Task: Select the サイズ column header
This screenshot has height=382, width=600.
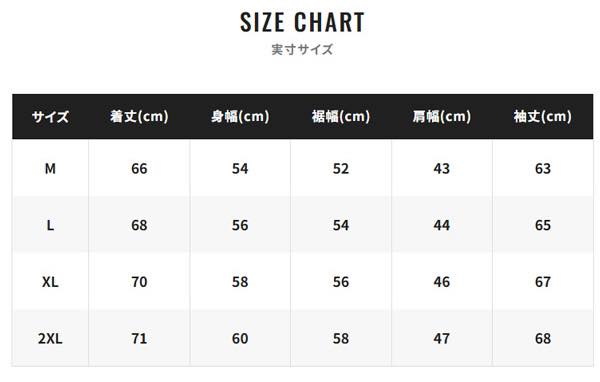Action: [50, 116]
